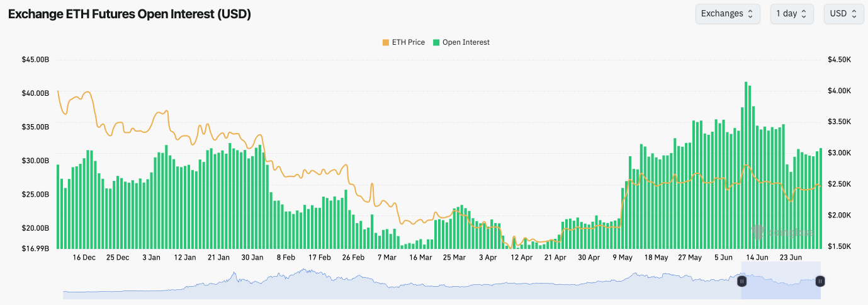Click the coinglass watermark logo
Viewport: 868px width, 305px height.
[782, 233]
